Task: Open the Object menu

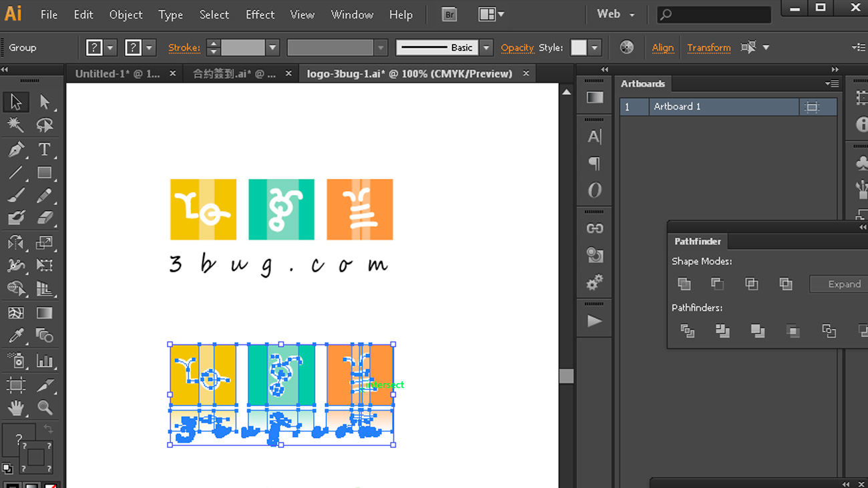Action: 126,14
